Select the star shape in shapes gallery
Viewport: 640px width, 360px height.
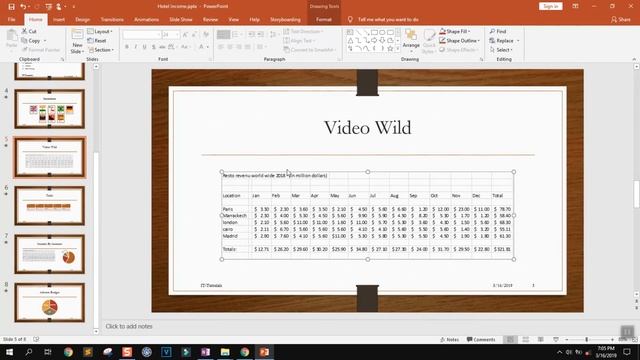tap(390, 49)
